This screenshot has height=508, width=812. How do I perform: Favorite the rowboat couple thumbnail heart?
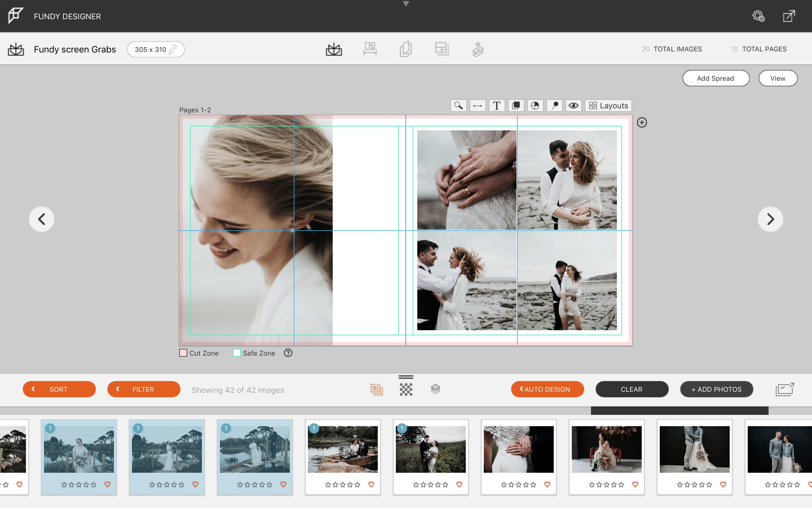click(371, 485)
